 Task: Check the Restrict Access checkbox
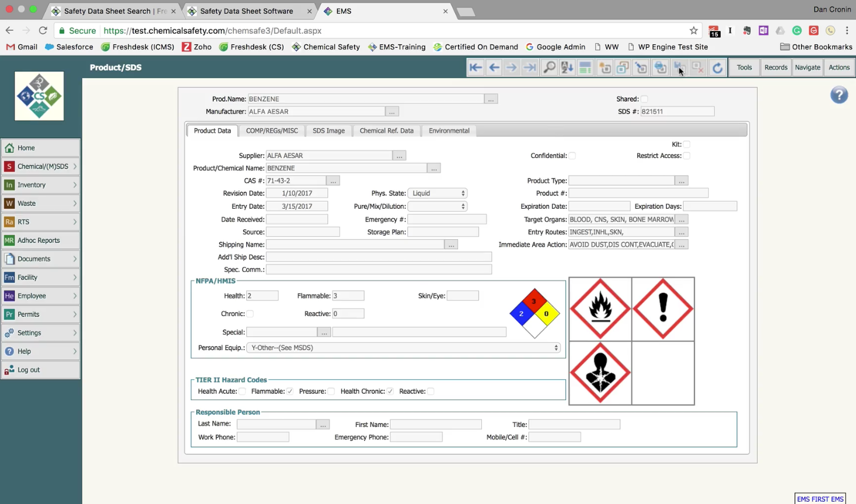pyautogui.click(x=687, y=155)
